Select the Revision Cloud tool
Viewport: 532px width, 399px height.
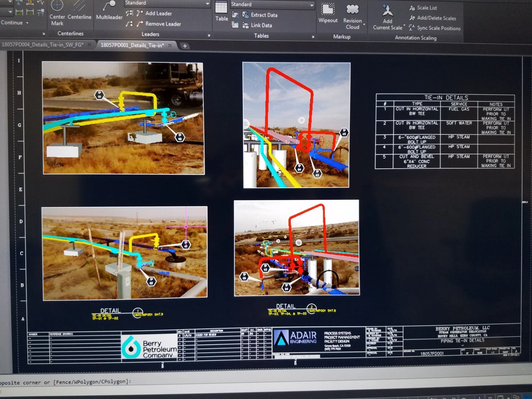(352, 17)
